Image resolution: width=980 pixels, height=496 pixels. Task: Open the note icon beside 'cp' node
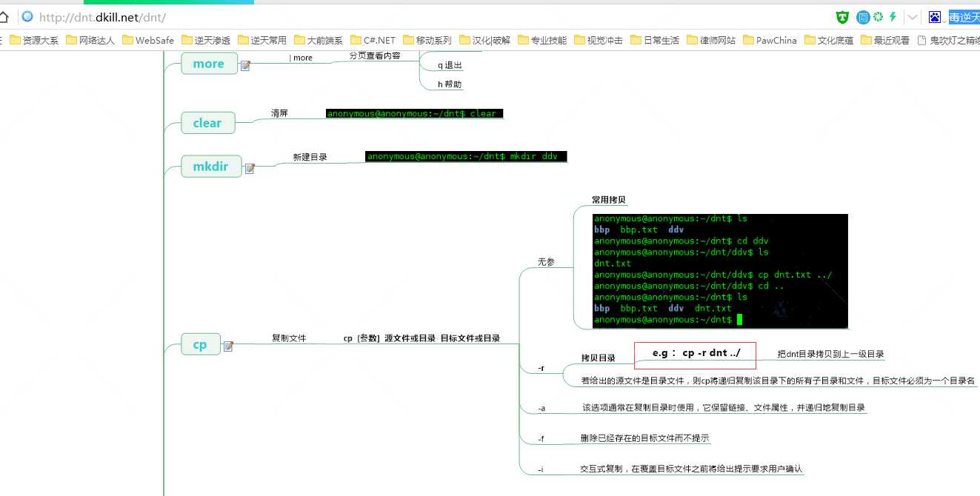click(228, 346)
